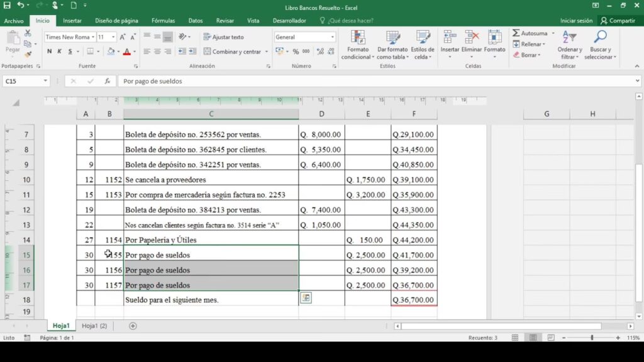644x362 pixels.
Task: Add new sheet with plus icon
Action: click(x=133, y=326)
